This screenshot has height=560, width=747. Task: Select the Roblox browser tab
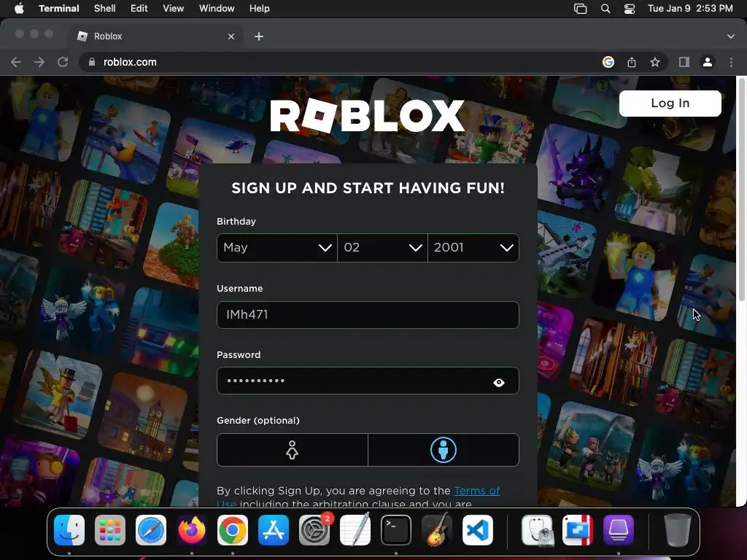pyautogui.click(x=156, y=36)
